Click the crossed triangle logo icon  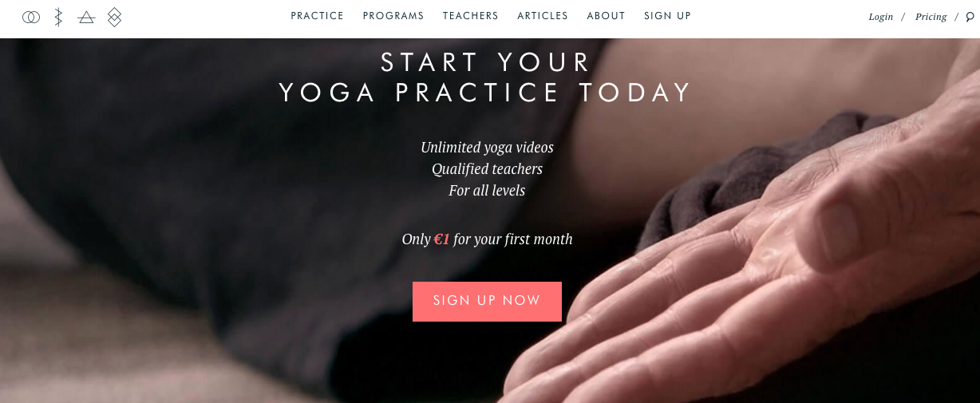tap(86, 17)
